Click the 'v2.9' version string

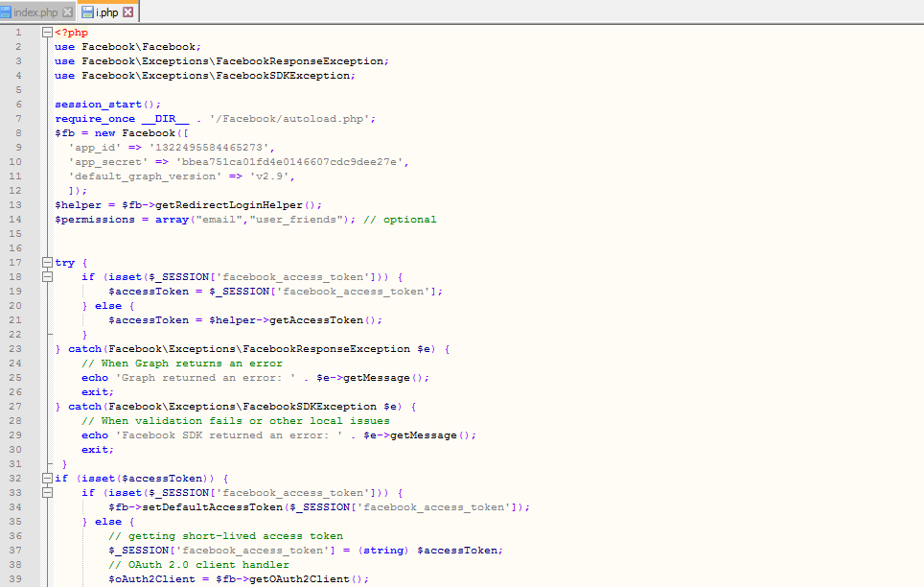270,176
